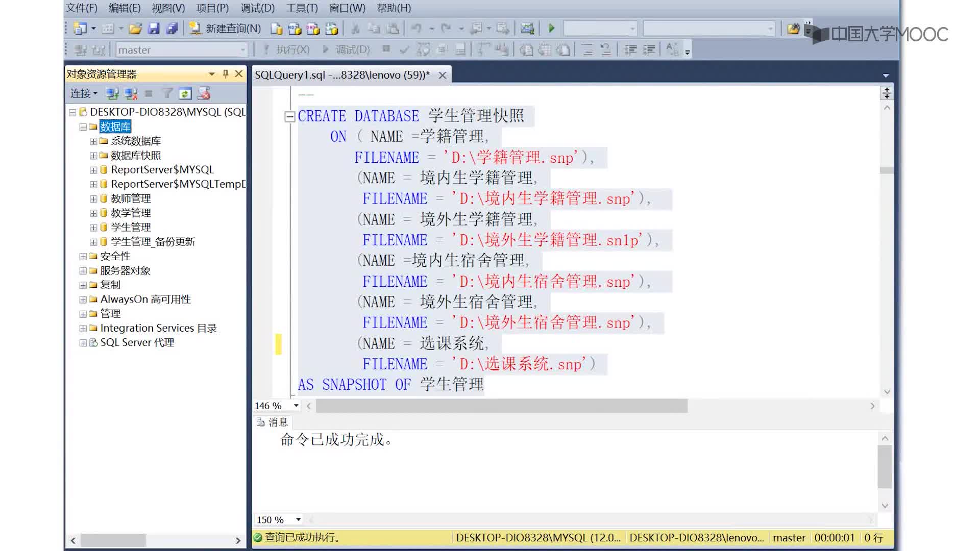Image resolution: width=980 pixels, height=551 pixels.
Task: Click the registered servers icon at toolbar end
Action: pos(793,29)
